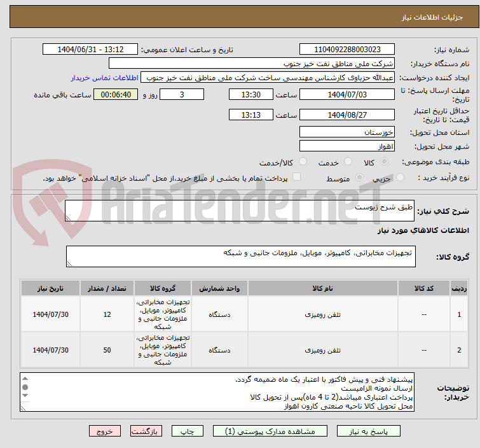Select the خدمت radio button

(348, 162)
